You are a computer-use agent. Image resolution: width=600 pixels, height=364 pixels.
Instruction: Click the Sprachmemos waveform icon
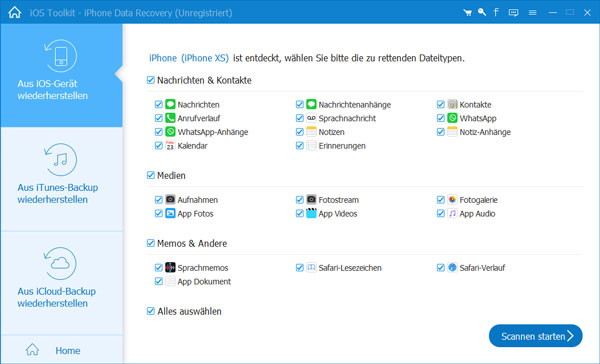(170, 267)
